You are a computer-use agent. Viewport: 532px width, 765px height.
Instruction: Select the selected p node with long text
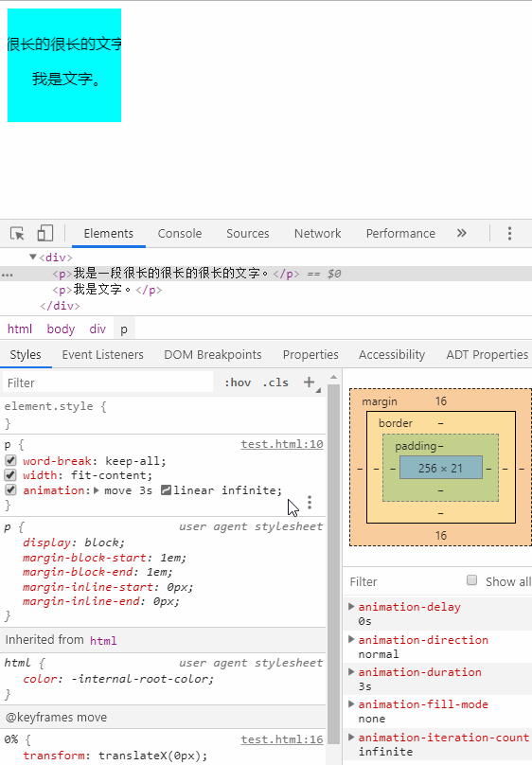[266, 274]
